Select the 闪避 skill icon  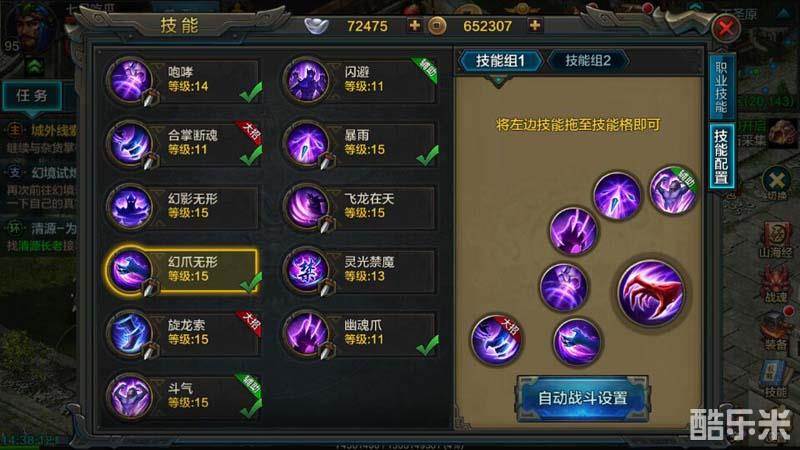[x=307, y=81]
